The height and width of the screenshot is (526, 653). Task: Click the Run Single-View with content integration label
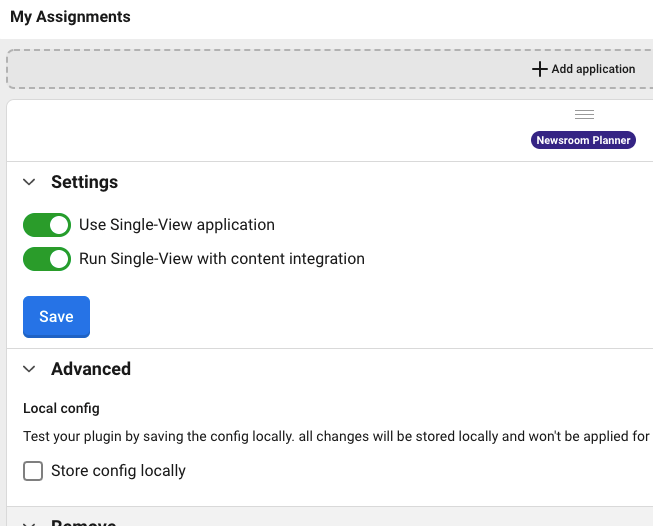click(x=222, y=259)
